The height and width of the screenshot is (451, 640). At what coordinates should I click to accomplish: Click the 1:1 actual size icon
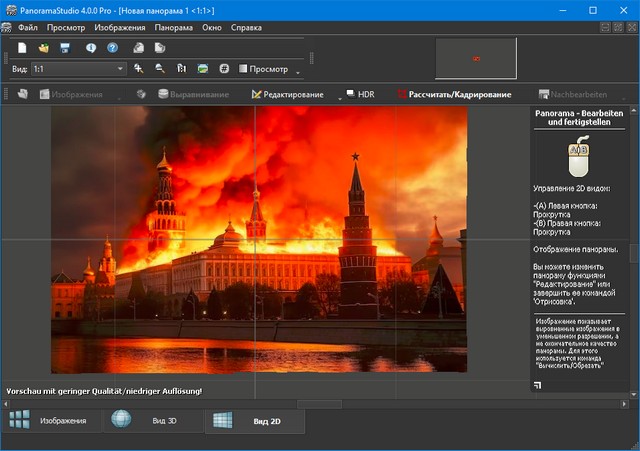[x=181, y=69]
